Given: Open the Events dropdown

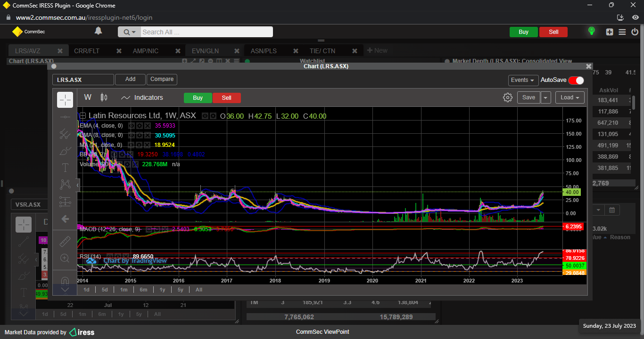Looking at the screenshot, I should click(523, 80).
